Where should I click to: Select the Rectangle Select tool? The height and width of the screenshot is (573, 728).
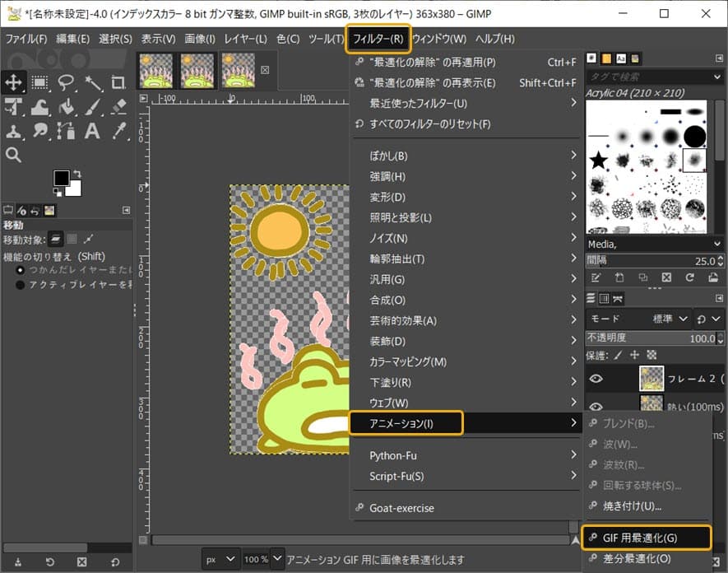coord(39,82)
